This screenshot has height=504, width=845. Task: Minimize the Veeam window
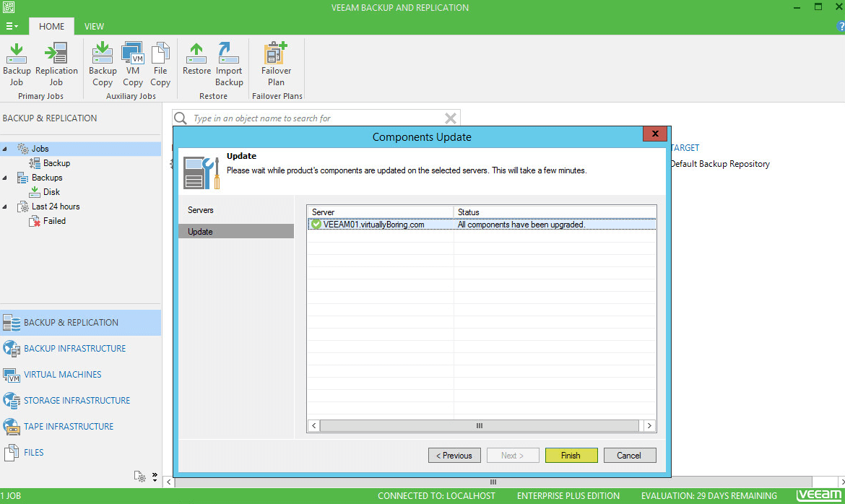click(797, 7)
